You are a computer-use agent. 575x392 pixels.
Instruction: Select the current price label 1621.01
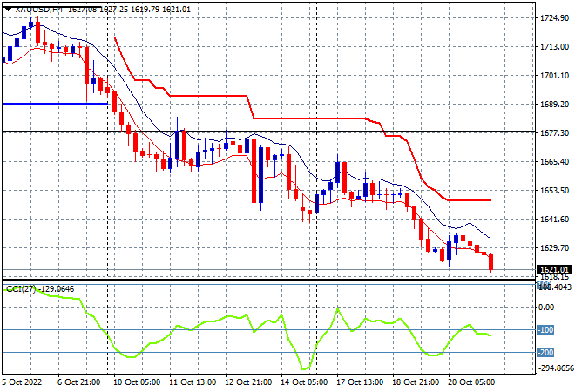554,270
